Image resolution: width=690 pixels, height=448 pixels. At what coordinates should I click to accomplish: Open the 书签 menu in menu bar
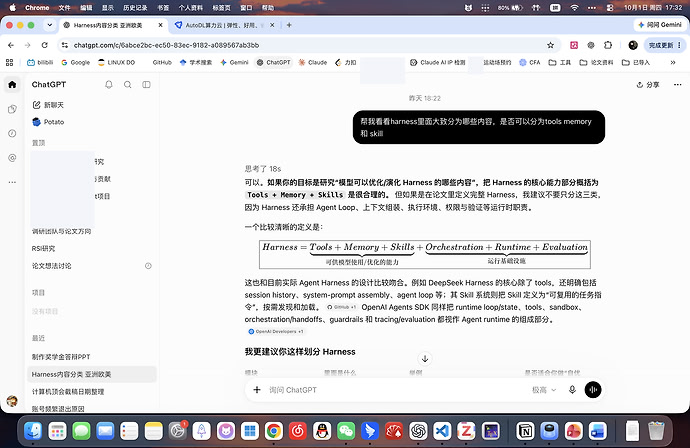coord(163,7)
